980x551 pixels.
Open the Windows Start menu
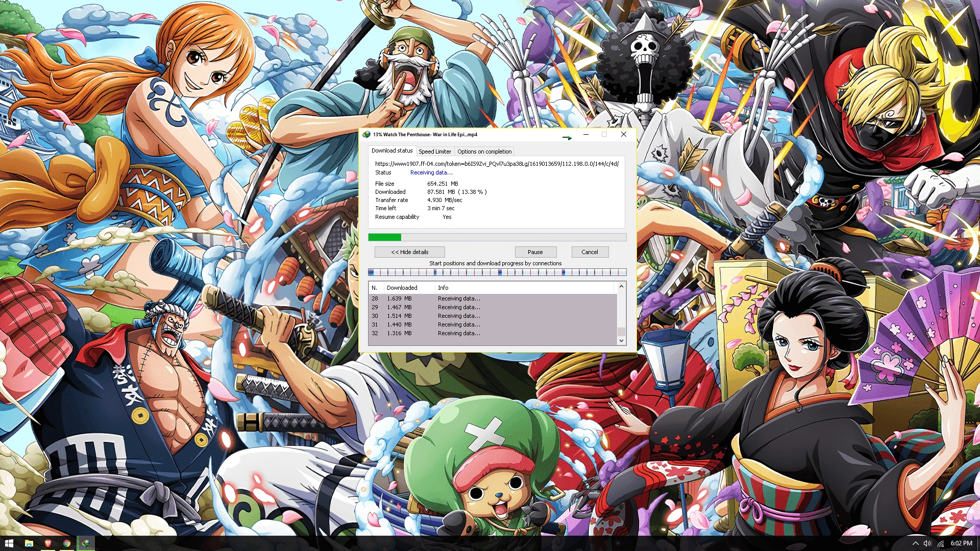9,543
